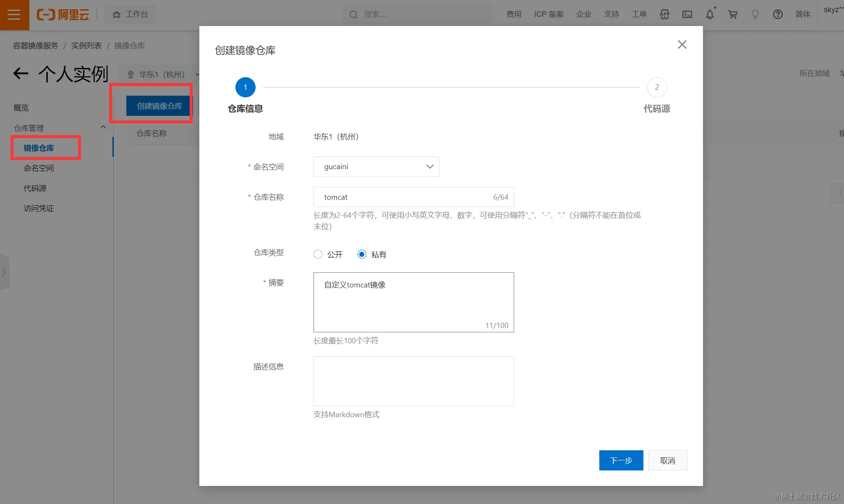Open the 工单 menu
Viewport: 844px width, 504px height.
point(639,14)
